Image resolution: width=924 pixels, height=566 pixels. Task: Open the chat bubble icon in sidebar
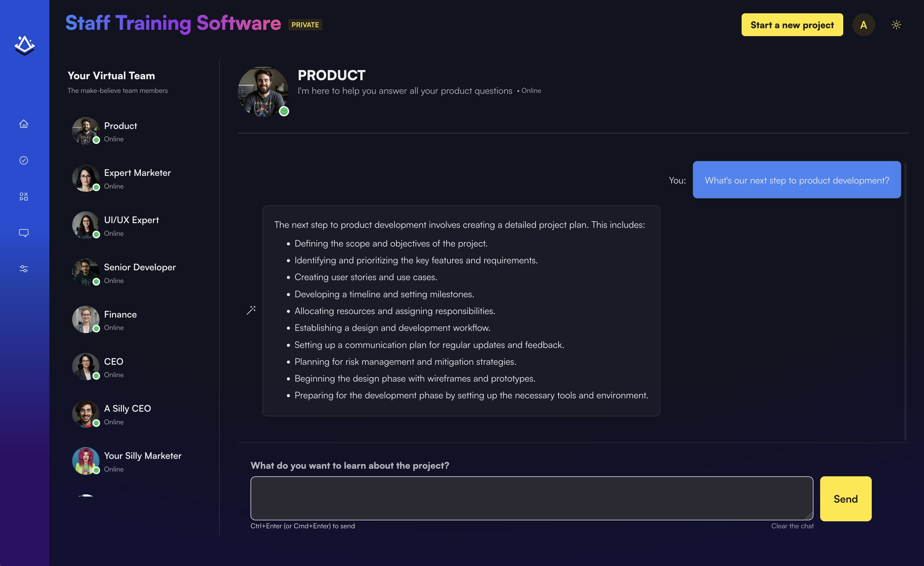tap(24, 233)
